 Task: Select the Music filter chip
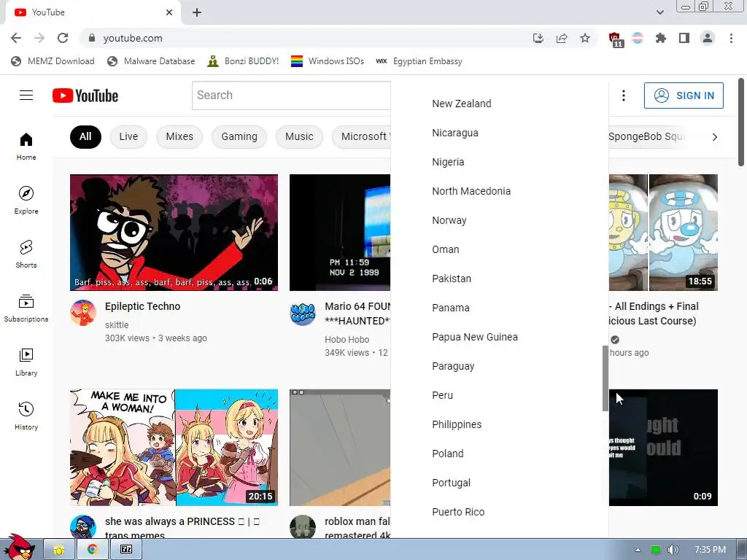tap(299, 136)
